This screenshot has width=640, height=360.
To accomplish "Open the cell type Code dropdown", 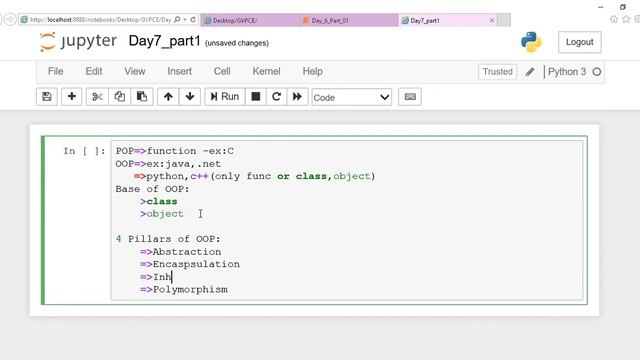I will point(351,97).
